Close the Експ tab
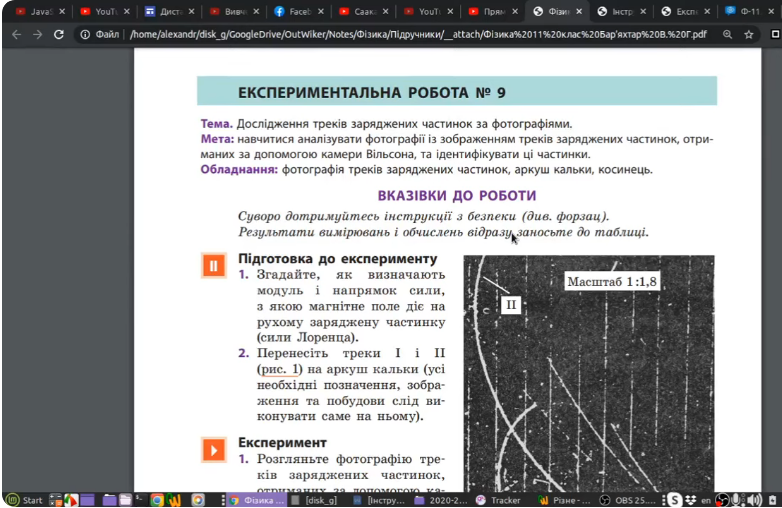The height and width of the screenshot is (508, 782). 707,11
